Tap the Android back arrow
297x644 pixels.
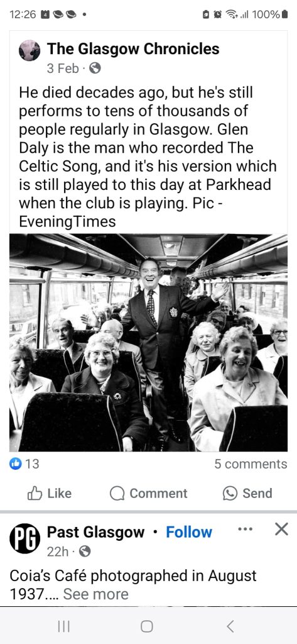(230, 626)
